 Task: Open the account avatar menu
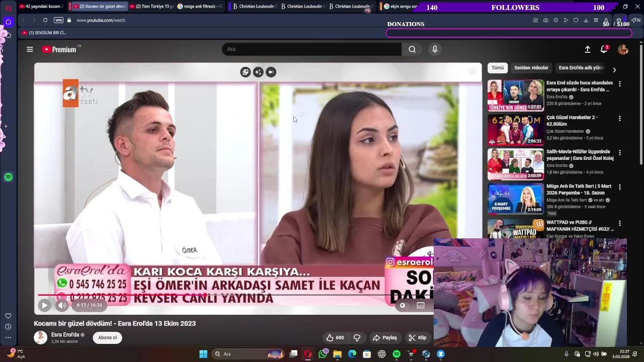tap(623, 49)
